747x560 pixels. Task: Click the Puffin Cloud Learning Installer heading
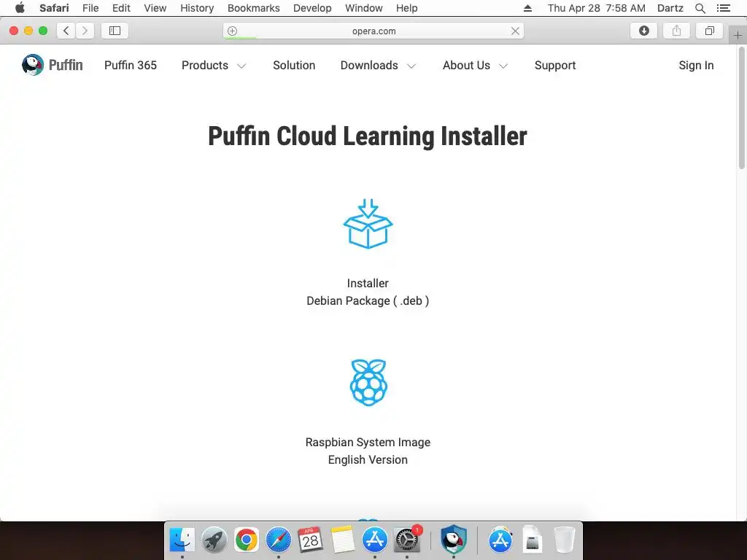click(x=368, y=136)
